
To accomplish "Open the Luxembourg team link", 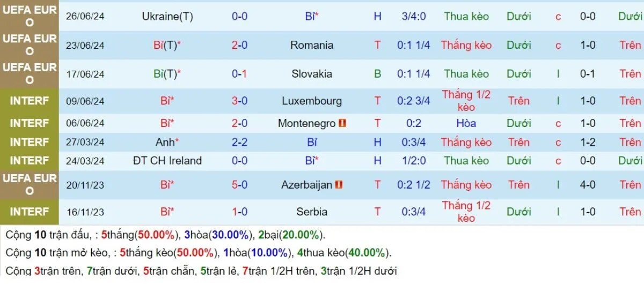I will pos(312,101).
